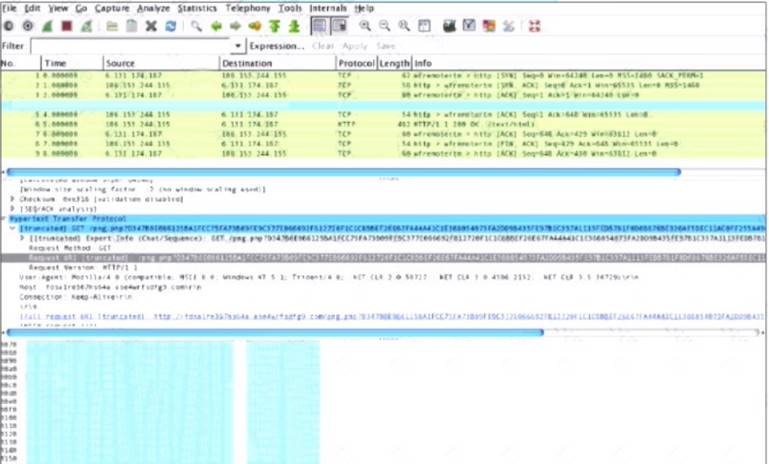Open help from the toolbar lifebuoy icon
The width and height of the screenshot is (769, 464).
click(x=534, y=26)
